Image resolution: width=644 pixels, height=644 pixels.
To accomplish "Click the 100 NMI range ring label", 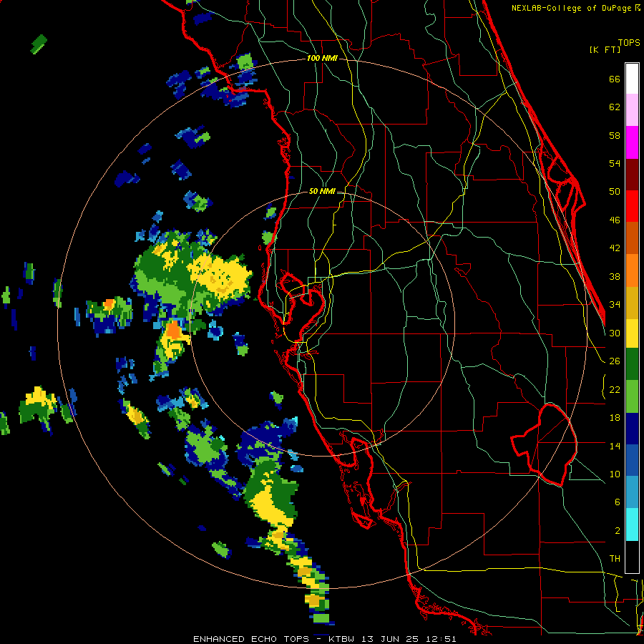I will (x=322, y=59).
